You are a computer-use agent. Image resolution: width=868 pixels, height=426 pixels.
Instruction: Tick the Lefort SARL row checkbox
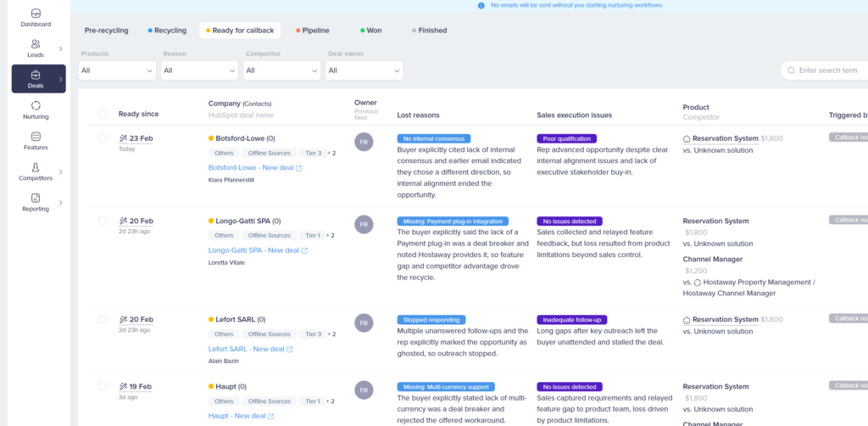click(x=103, y=320)
